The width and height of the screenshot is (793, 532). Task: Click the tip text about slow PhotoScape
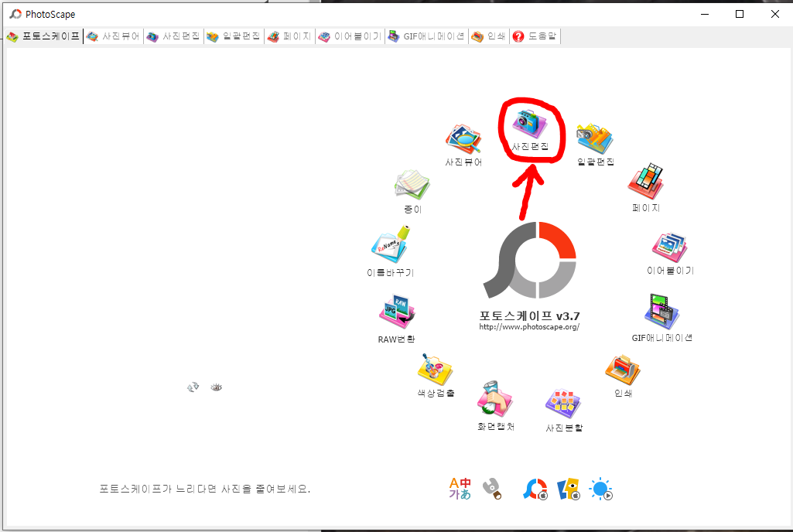[205, 489]
